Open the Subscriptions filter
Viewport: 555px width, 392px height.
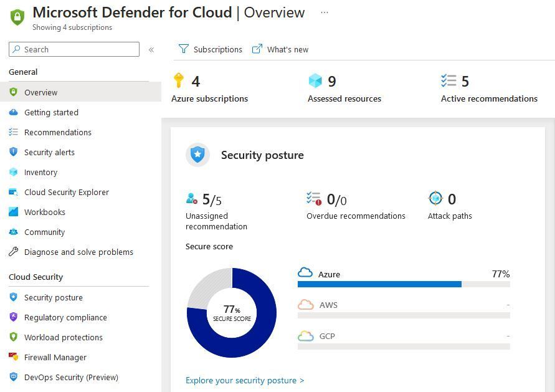coord(211,49)
